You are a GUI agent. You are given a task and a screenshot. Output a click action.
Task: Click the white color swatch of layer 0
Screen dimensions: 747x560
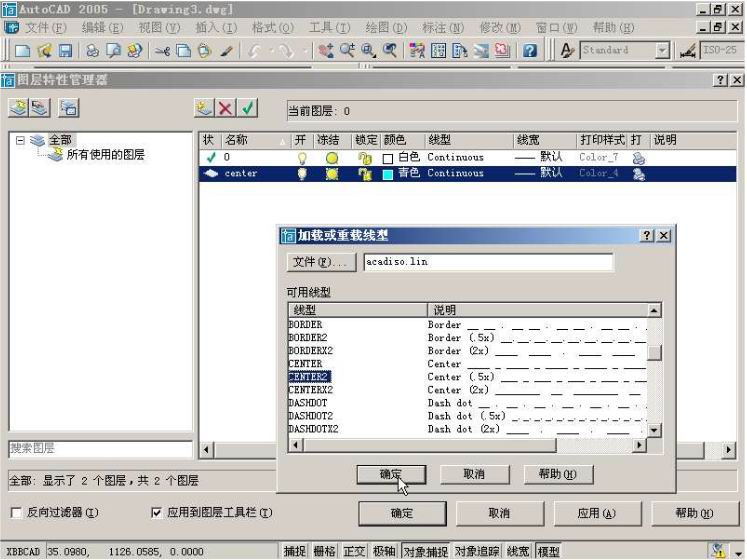[388, 159]
